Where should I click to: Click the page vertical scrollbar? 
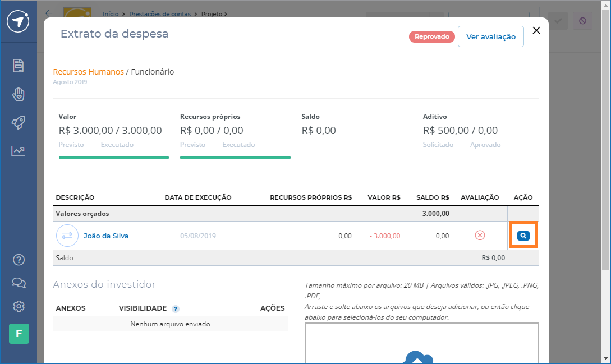coord(605,140)
